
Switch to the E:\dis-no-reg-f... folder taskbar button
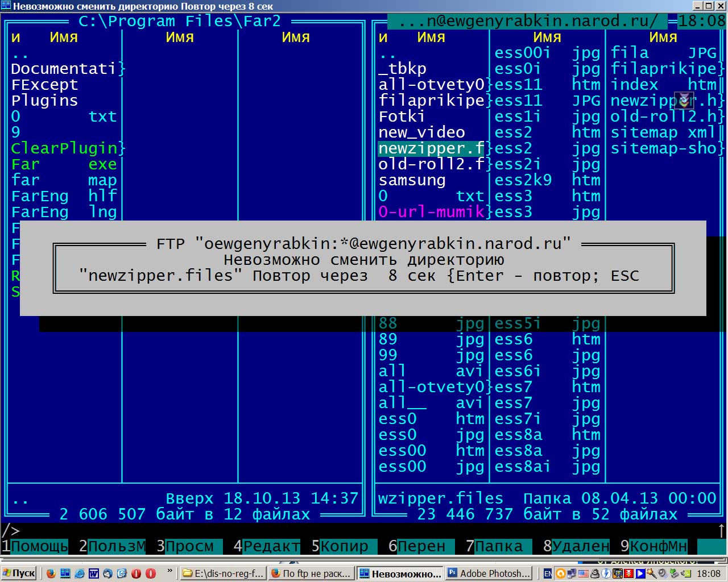click(x=224, y=573)
